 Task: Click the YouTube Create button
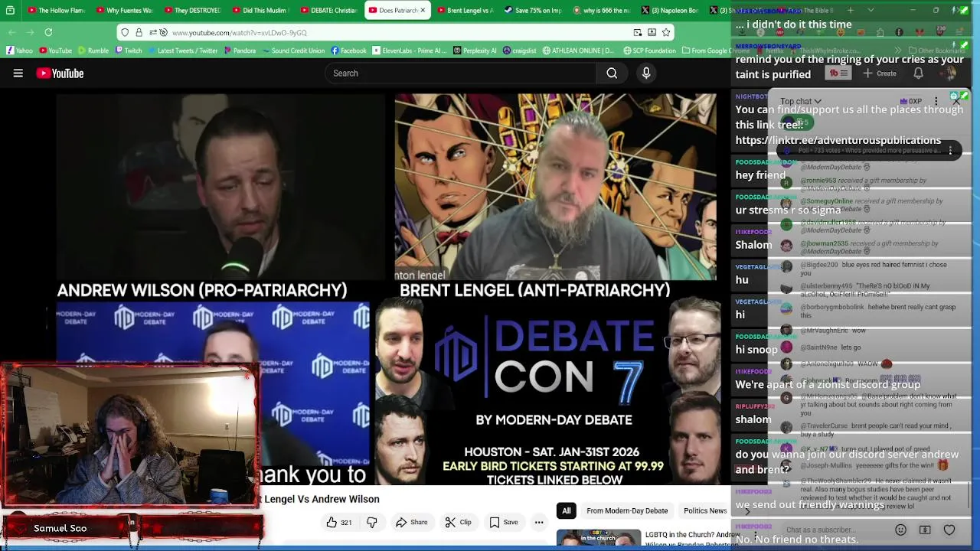coord(879,73)
